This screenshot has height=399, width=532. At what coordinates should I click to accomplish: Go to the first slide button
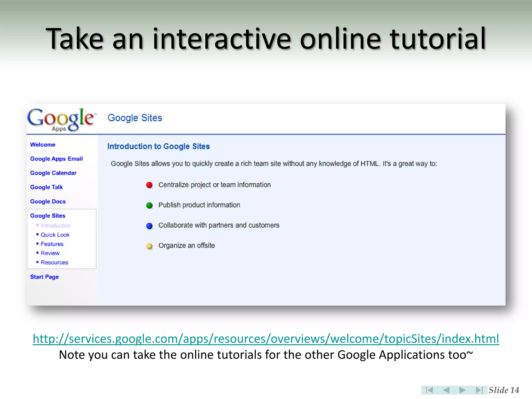click(x=429, y=390)
